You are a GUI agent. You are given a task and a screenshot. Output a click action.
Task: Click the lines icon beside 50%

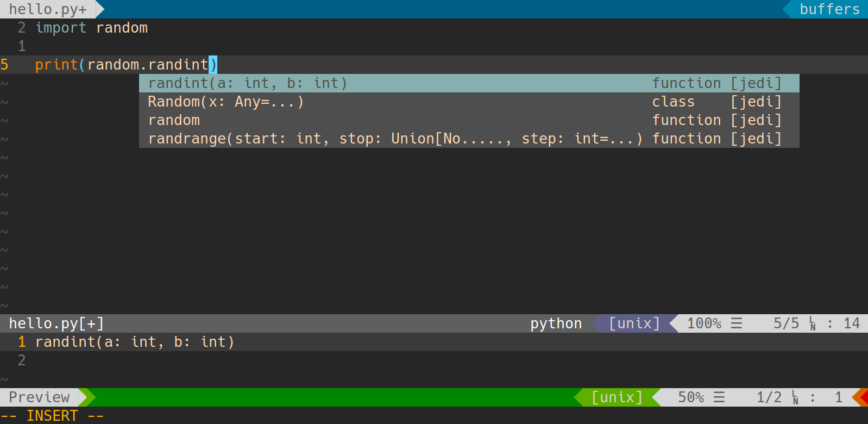(719, 397)
